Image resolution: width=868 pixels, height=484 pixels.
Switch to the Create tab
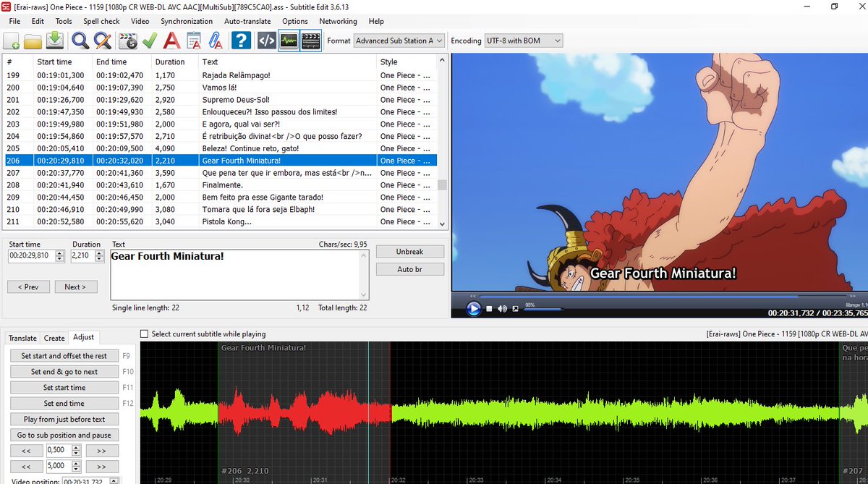(54, 338)
